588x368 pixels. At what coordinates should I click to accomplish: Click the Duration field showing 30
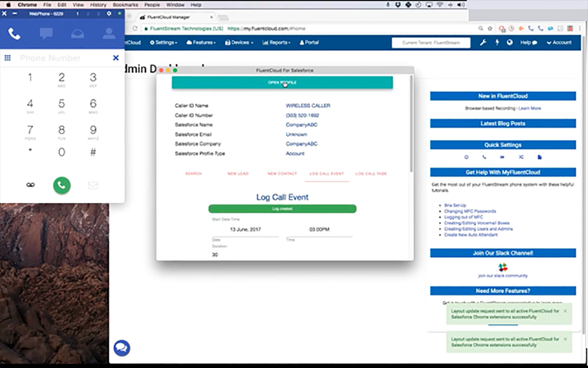click(x=215, y=254)
